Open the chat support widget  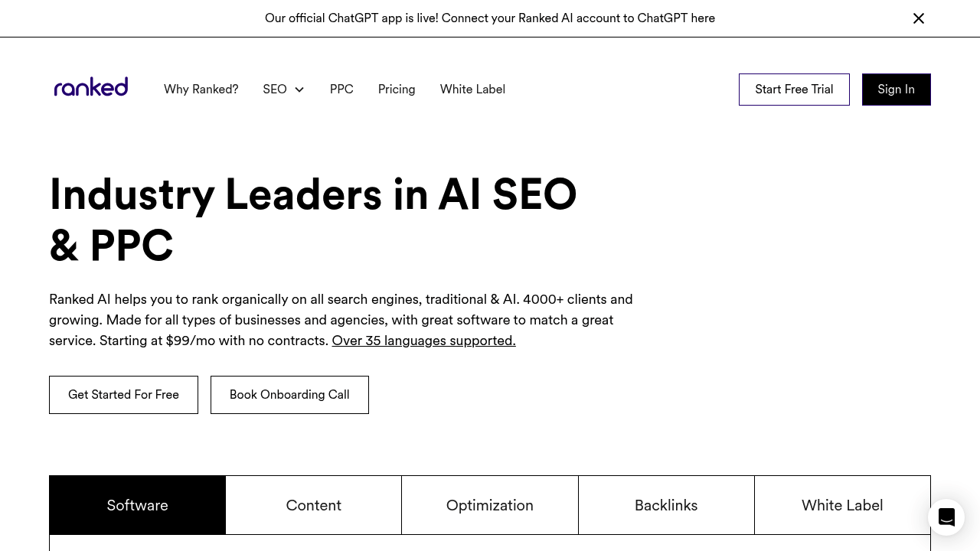point(946,517)
